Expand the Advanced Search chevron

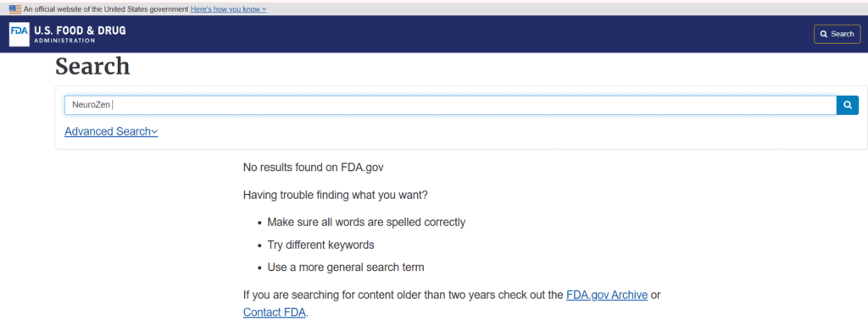[154, 131]
